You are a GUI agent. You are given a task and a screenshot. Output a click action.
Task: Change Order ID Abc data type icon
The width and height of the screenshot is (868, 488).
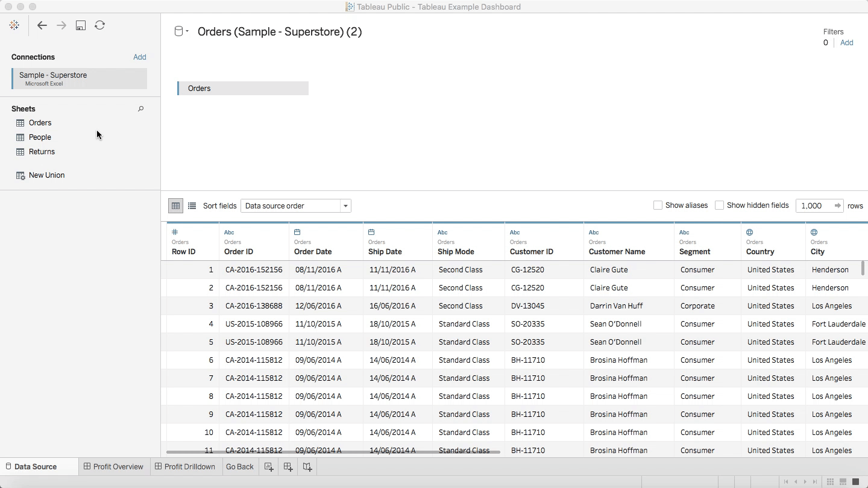click(229, 232)
